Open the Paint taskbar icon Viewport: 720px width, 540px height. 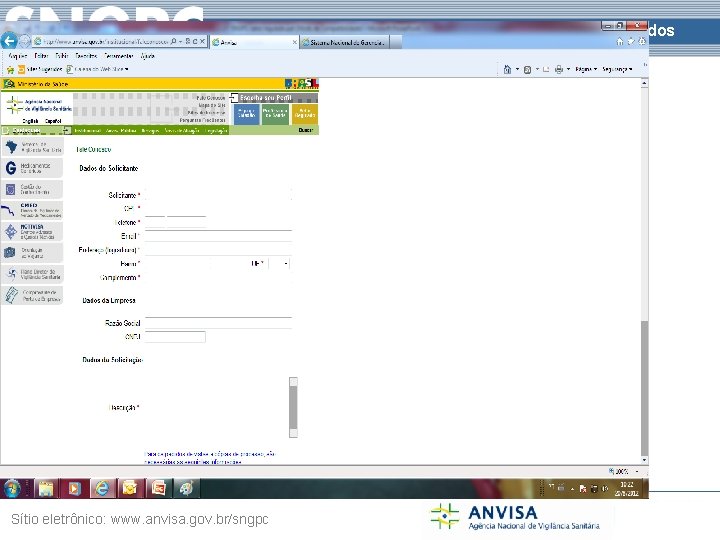tap(186, 488)
